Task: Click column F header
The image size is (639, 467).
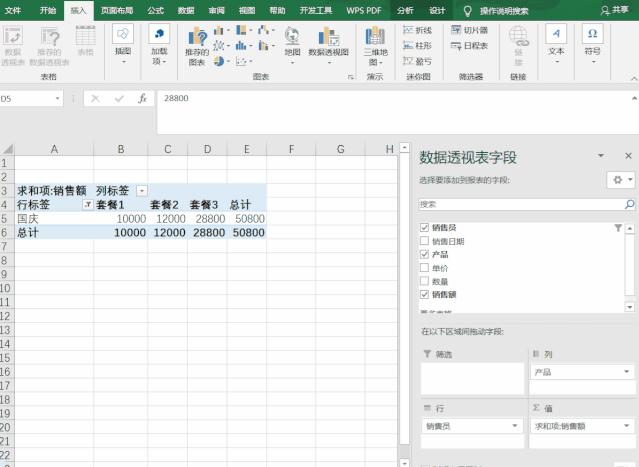Action: pos(291,149)
